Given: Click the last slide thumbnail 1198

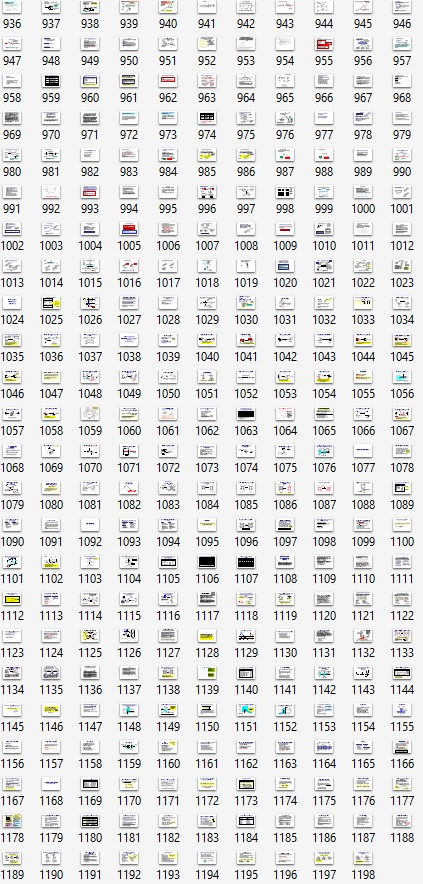Looking at the screenshot, I should 363,858.
